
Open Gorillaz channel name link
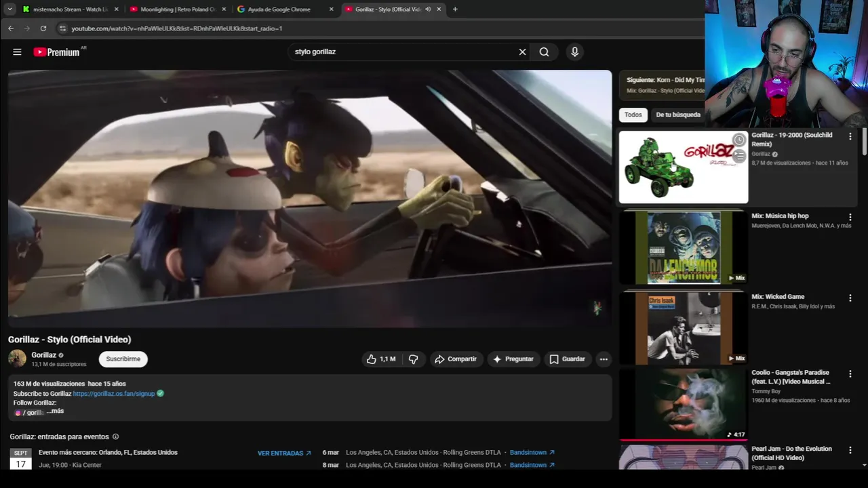click(x=43, y=355)
